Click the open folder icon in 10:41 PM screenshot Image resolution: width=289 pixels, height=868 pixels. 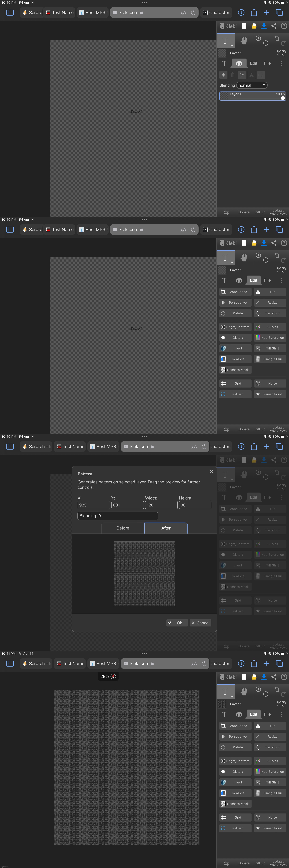254,677
